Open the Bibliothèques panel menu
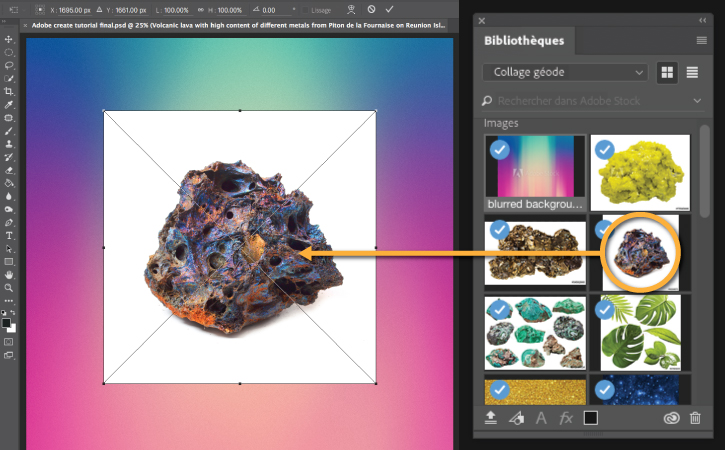The width and height of the screenshot is (725, 450). (x=701, y=41)
